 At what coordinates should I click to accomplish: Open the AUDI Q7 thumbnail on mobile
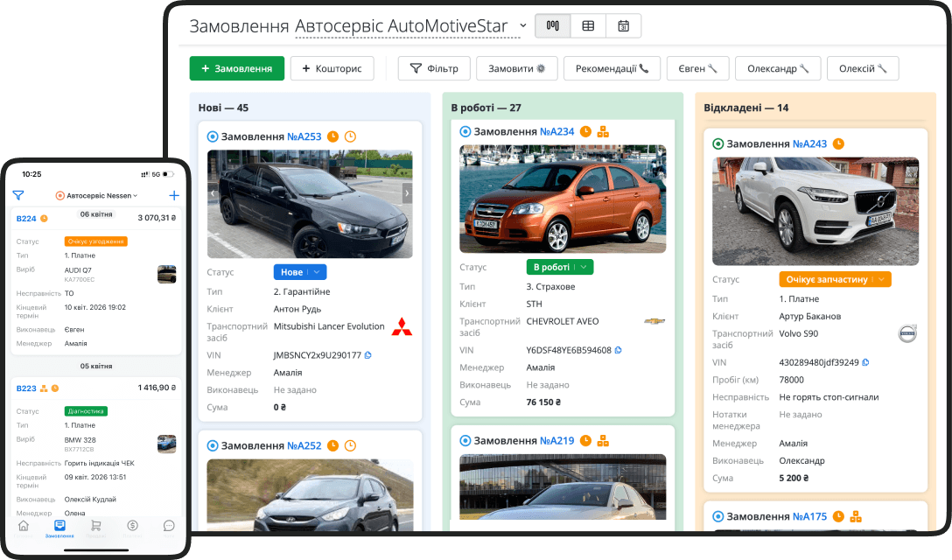click(x=166, y=274)
